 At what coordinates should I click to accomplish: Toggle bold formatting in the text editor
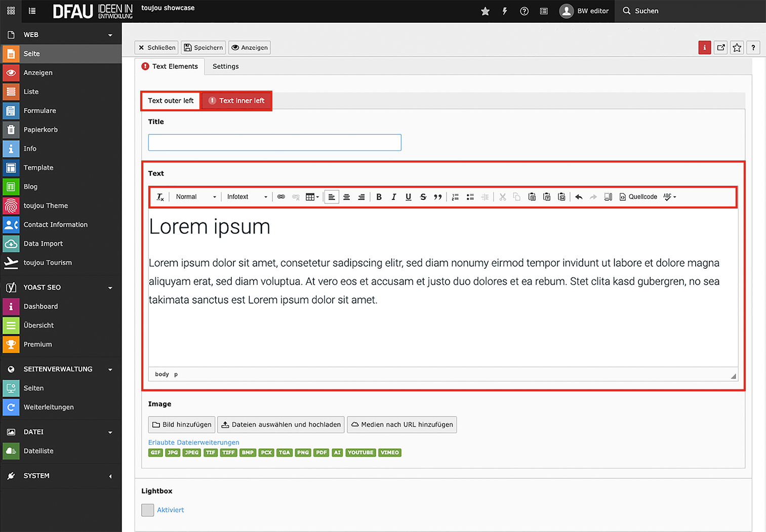[379, 197]
